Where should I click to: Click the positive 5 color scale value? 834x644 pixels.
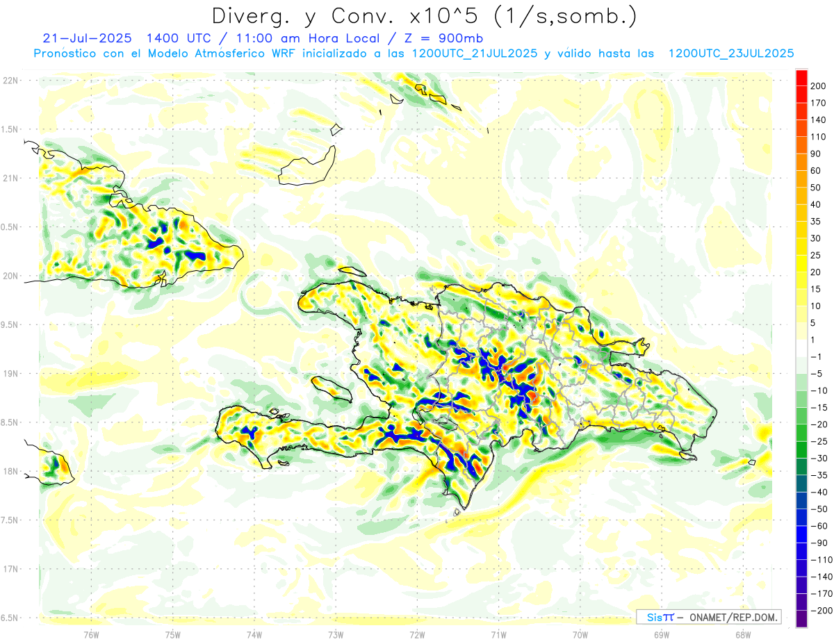pyautogui.click(x=814, y=322)
